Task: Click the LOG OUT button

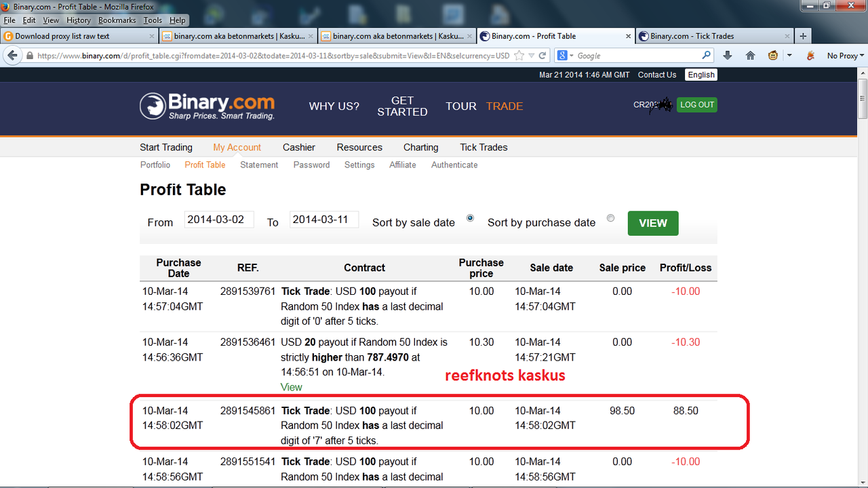Action: click(x=697, y=104)
